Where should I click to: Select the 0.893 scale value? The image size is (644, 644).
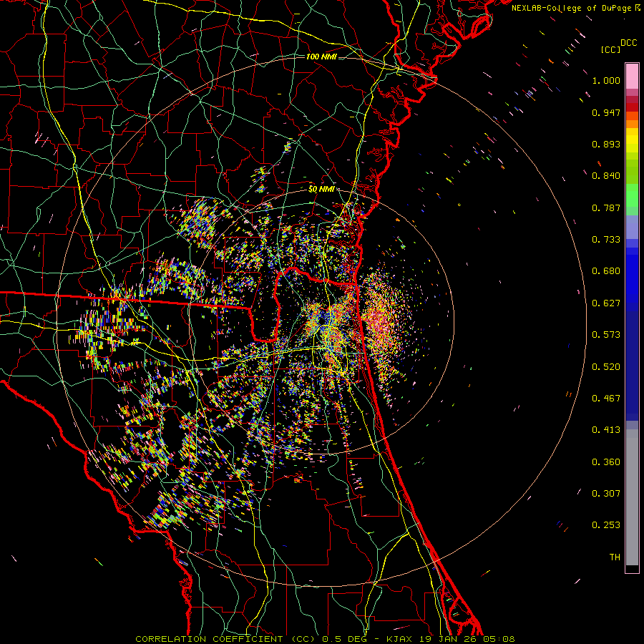click(606, 144)
